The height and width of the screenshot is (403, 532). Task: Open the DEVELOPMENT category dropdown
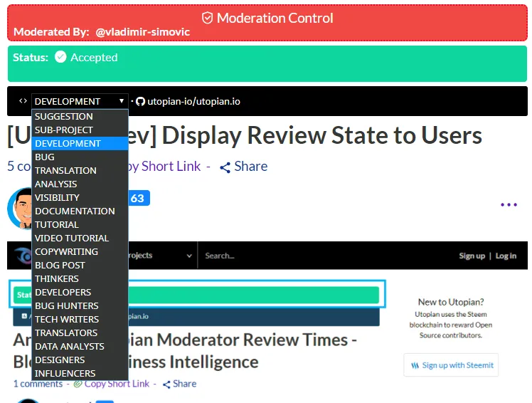point(80,101)
